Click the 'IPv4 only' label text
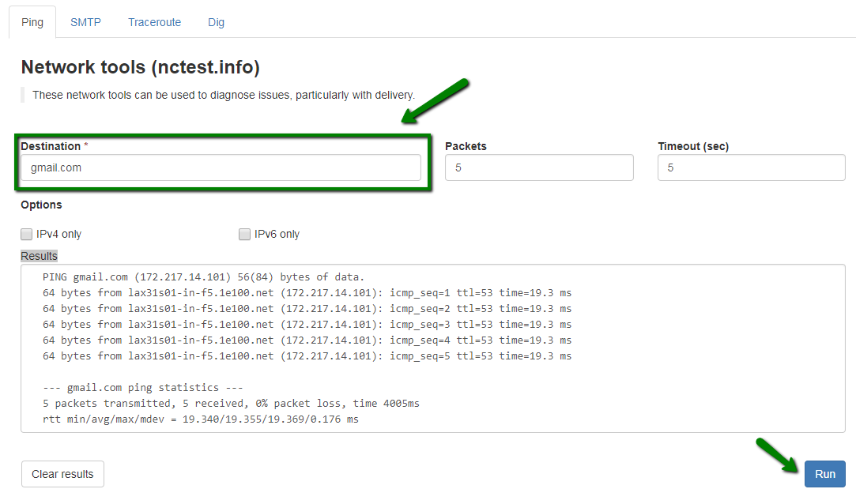This screenshot has width=856, height=504. [59, 234]
